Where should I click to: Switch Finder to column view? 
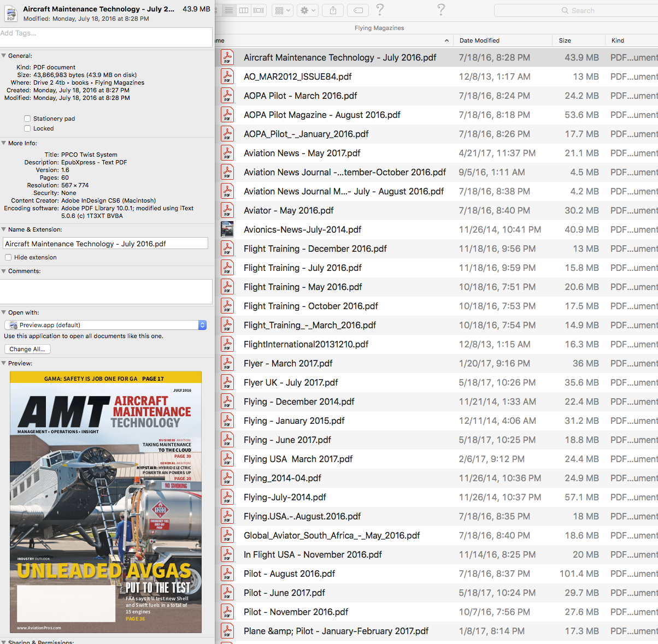[x=244, y=10]
